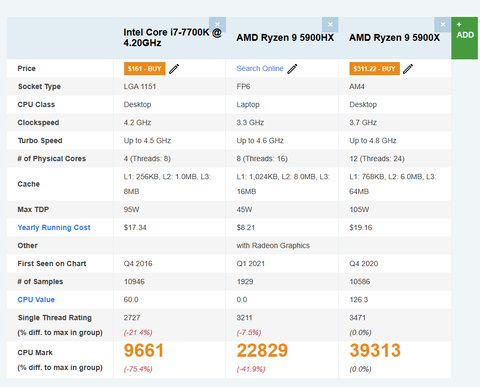Click the $8.21 running cost value
480x387 pixels.
pos(246,227)
